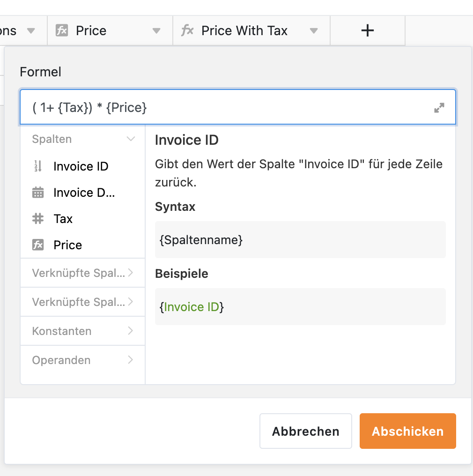This screenshot has height=476, width=473.
Task: Click the auto-number icon beside Invoice ID
Action: [x=38, y=166]
